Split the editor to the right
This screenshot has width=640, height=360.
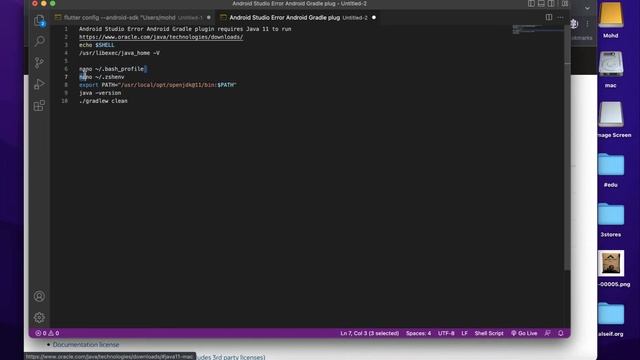549,17
